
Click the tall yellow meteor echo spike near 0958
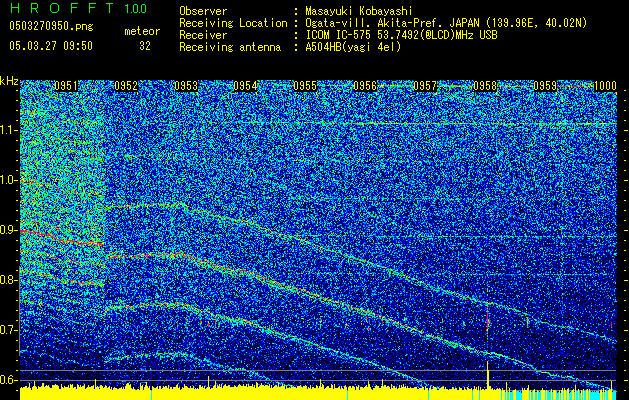point(488,375)
